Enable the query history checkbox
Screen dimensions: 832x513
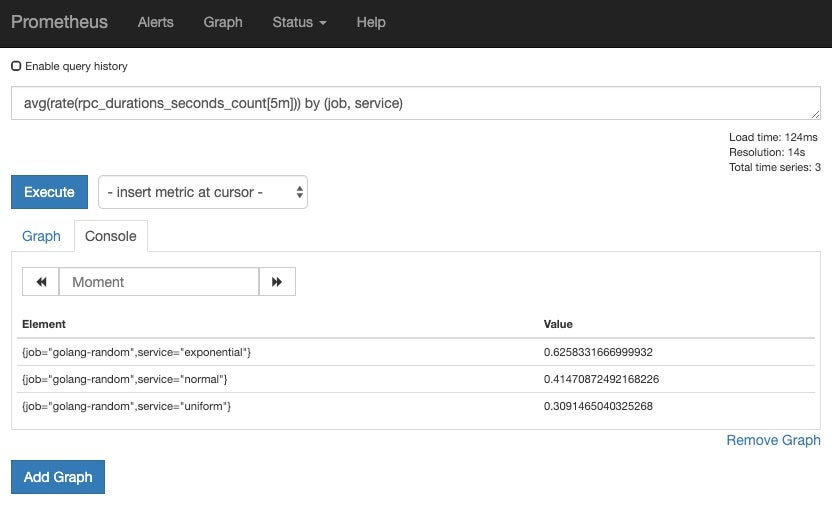pos(16,66)
